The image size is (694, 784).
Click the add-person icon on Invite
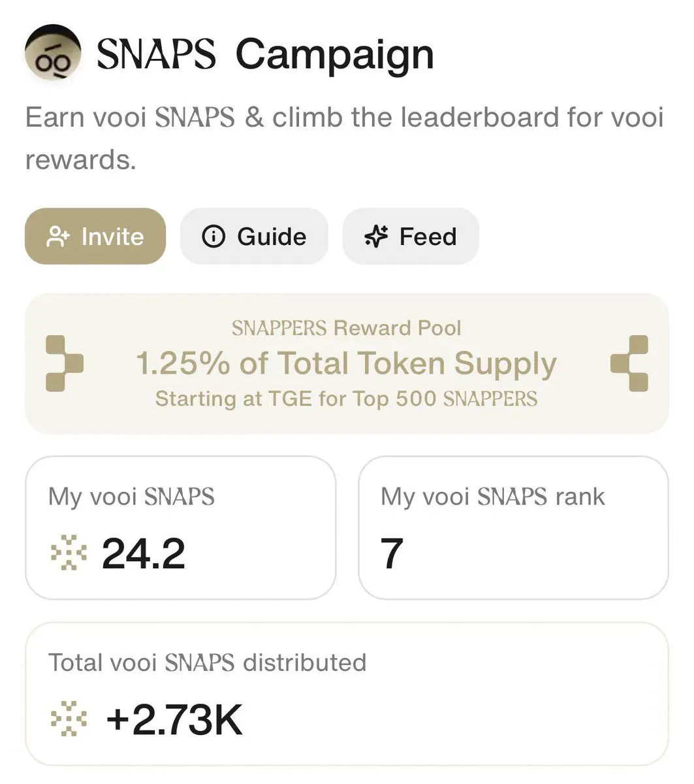coord(58,237)
